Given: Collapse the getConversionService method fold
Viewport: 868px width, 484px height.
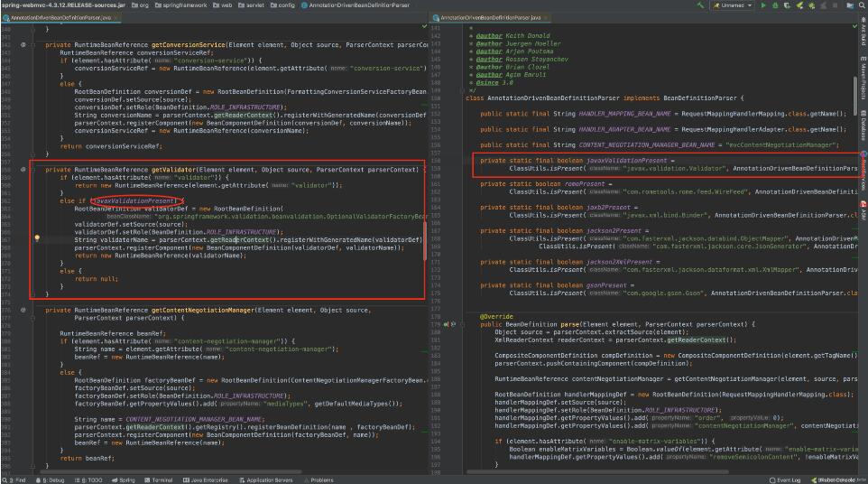Looking at the screenshot, I should click(33, 45).
